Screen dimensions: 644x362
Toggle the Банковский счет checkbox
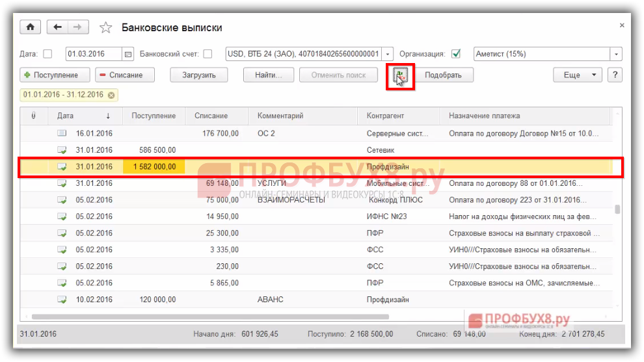point(208,54)
